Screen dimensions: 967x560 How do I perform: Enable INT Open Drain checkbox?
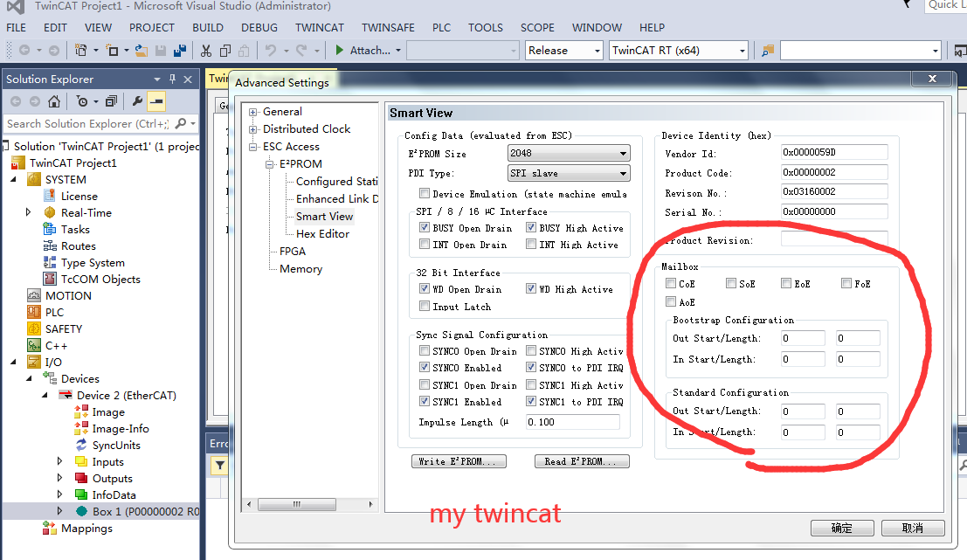pos(425,245)
